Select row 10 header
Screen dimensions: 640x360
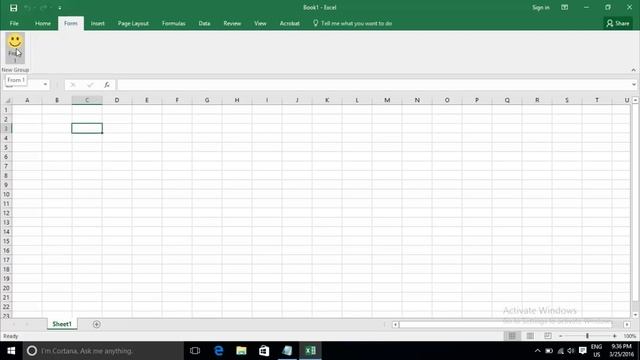coord(6,194)
